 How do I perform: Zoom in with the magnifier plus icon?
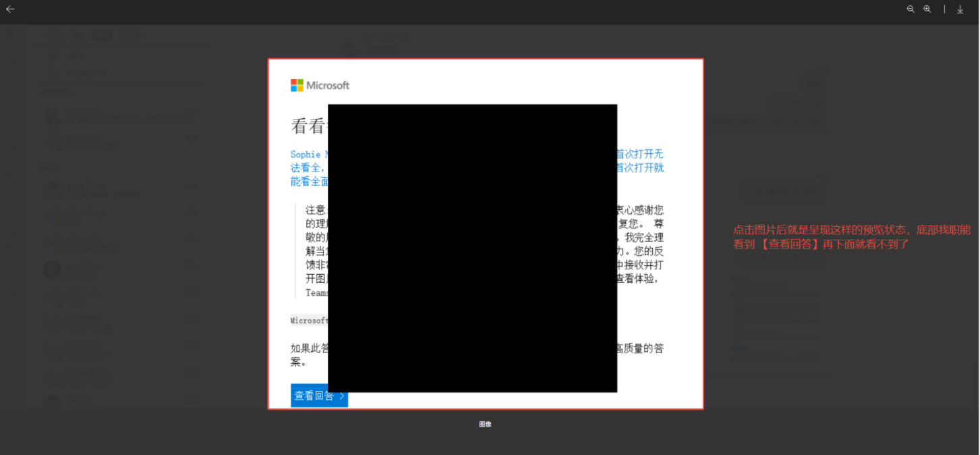pos(927,9)
